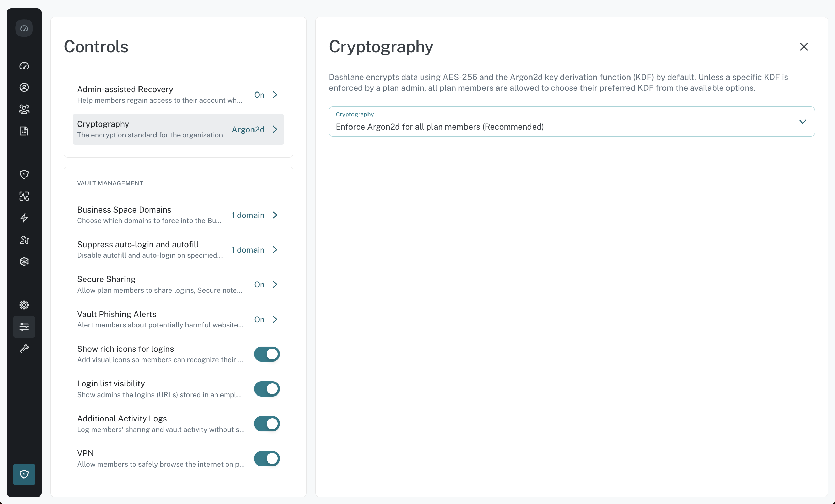Open the Secure Sharing control row
This screenshot has height=504, width=835.
[x=178, y=284]
